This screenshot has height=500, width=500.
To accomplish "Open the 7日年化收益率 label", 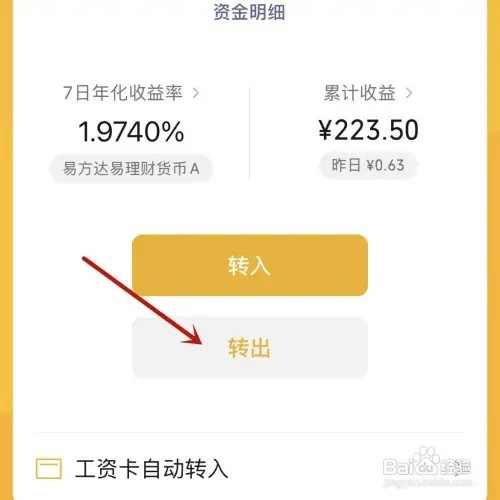I will tap(123, 93).
